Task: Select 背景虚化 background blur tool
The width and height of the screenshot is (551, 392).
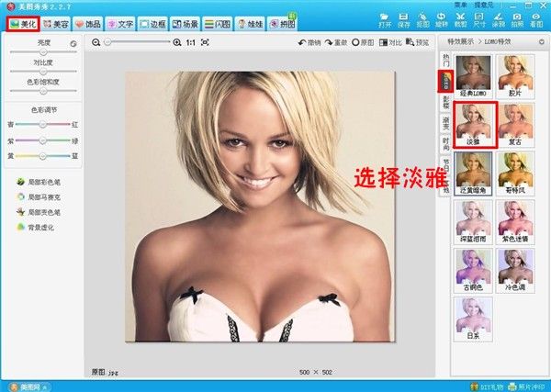Action: coord(35,228)
